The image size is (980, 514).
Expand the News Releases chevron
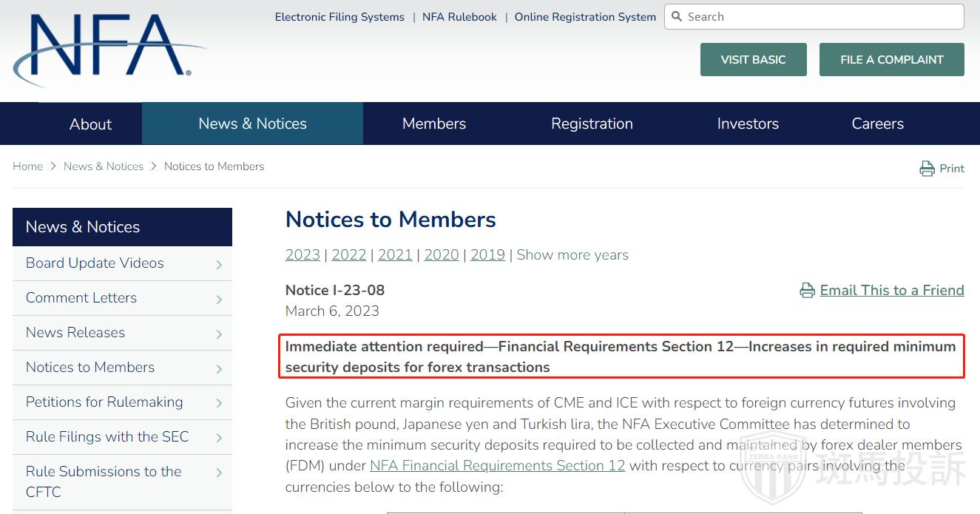pos(219,334)
